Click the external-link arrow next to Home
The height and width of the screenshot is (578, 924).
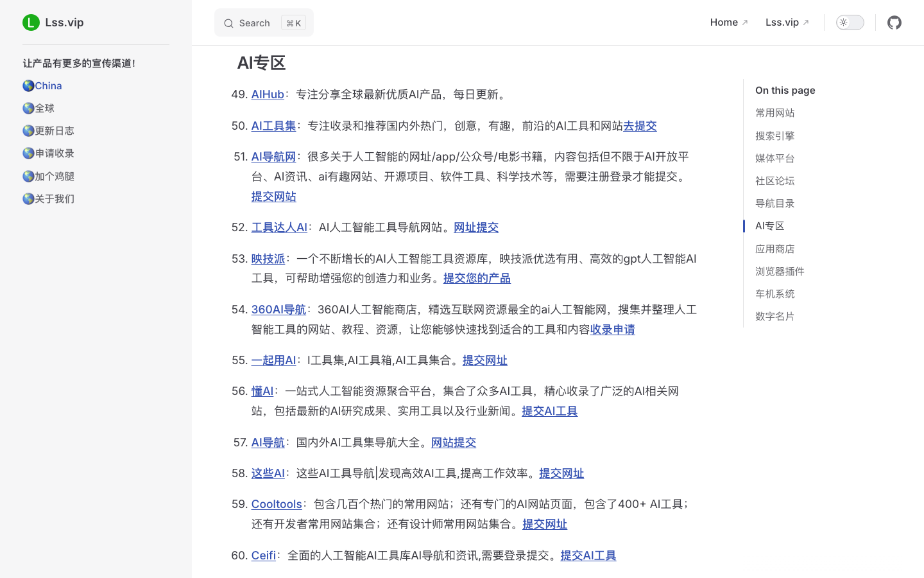tap(744, 21)
